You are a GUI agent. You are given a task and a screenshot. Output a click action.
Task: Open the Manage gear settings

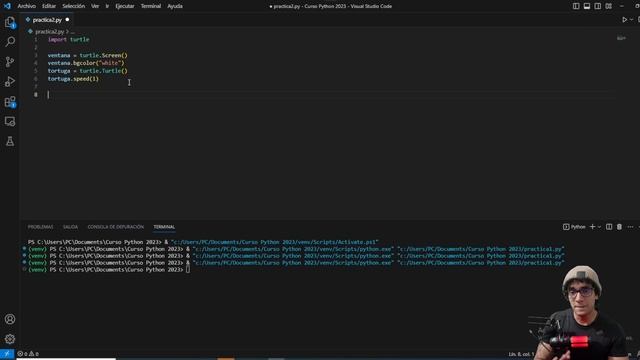tap(10, 339)
